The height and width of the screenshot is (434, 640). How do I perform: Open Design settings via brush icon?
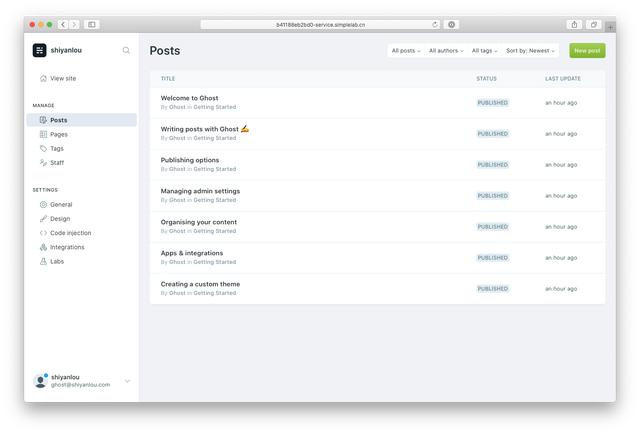(43, 218)
